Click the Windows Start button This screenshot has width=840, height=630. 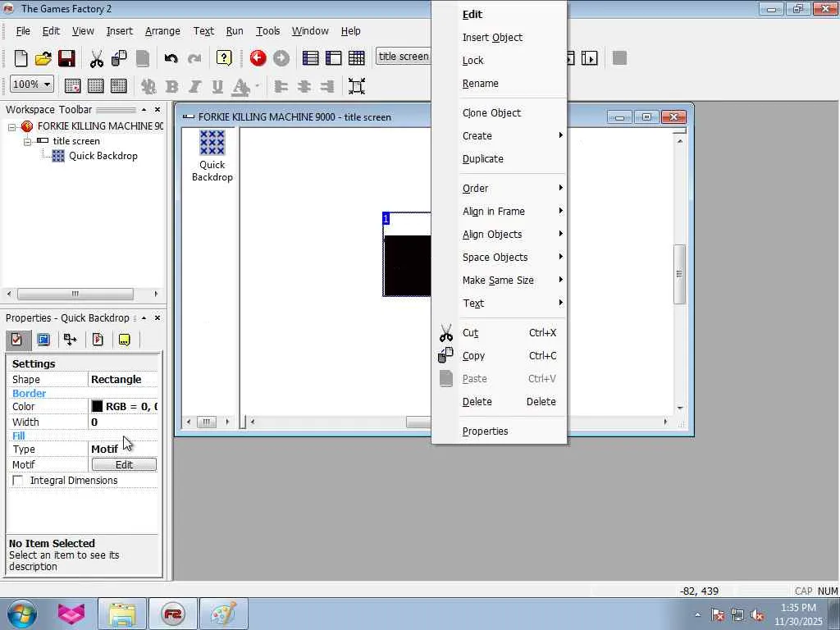click(22, 614)
